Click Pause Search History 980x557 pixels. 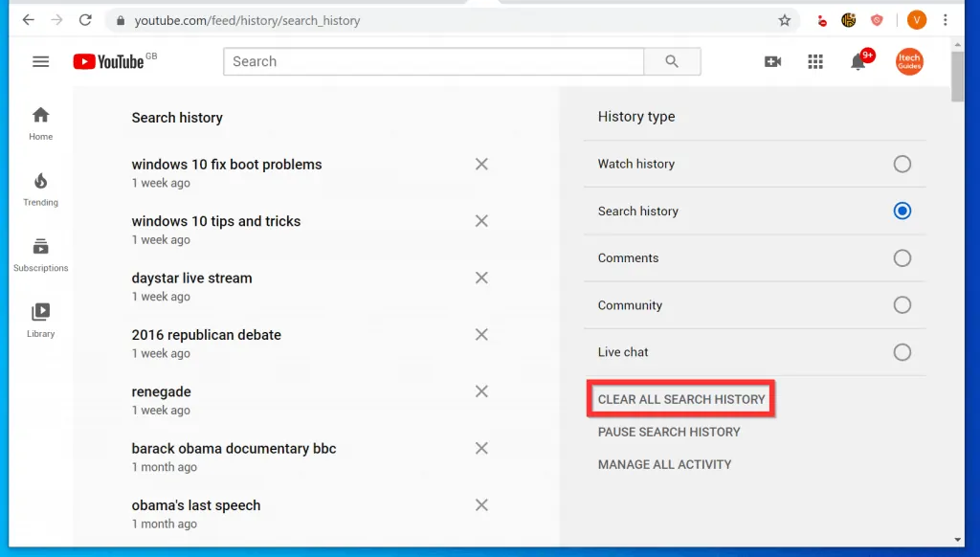(x=668, y=432)
